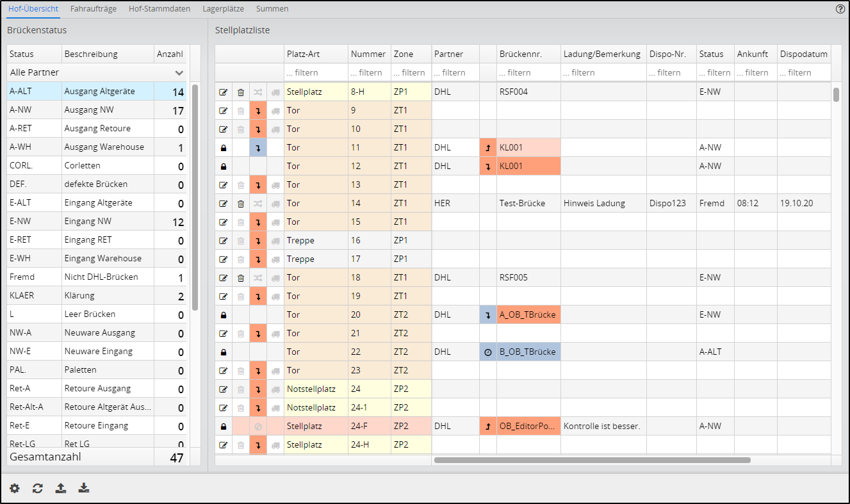Edit the Stellplatz 24-H row
The image size is (850, 504).
tap(224, 445)
